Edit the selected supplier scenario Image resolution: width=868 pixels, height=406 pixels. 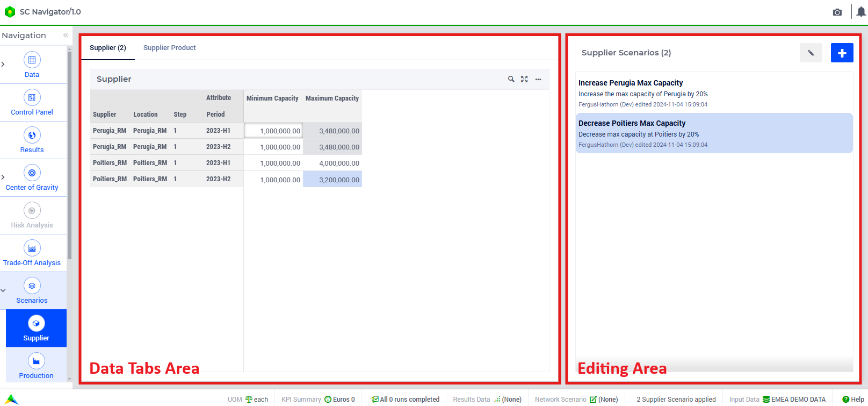(811, 53)
